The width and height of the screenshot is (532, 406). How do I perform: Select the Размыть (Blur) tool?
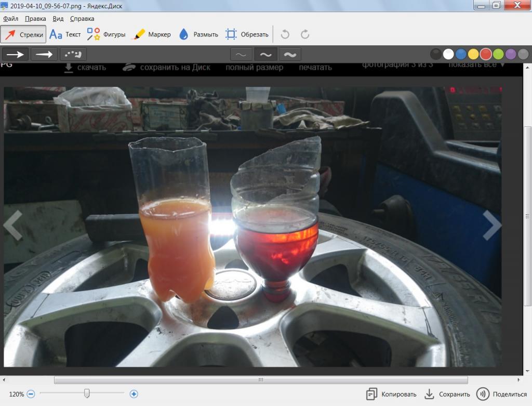[198, 34]
